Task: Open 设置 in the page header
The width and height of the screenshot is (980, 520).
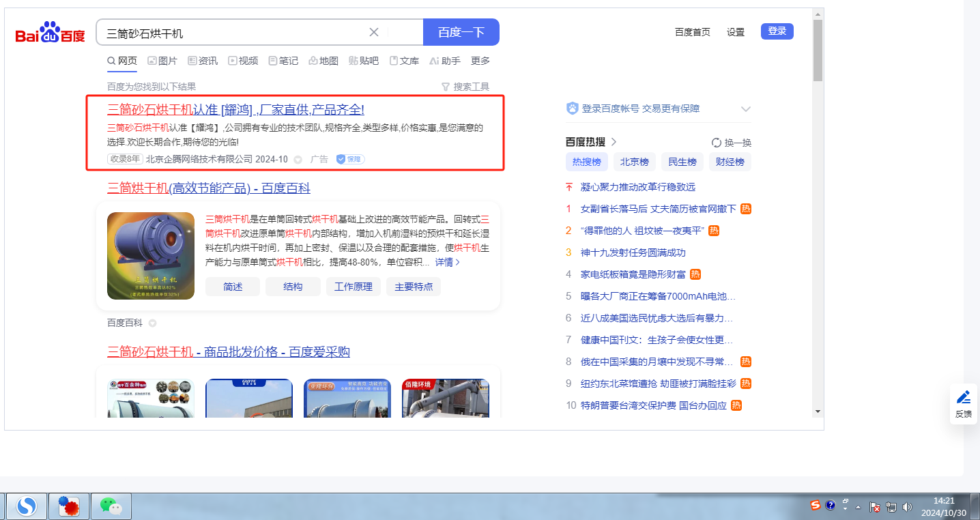Action: 736,32
